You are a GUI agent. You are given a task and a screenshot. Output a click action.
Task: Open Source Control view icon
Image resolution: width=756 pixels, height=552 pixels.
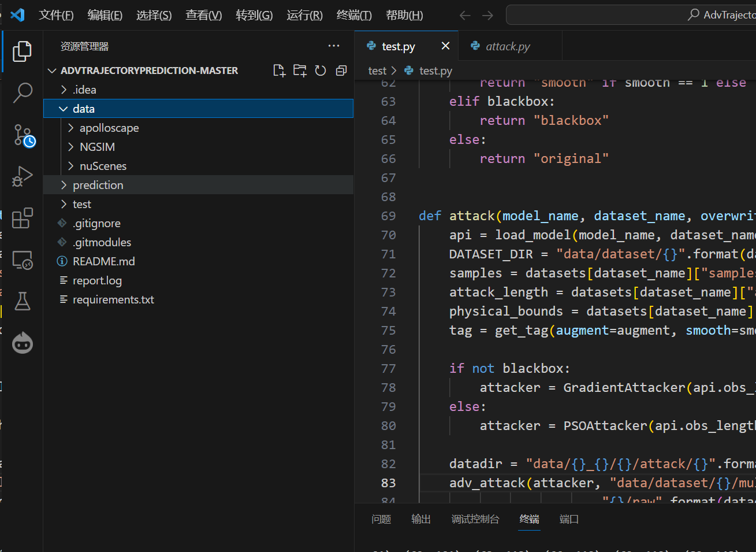point(23,135)
